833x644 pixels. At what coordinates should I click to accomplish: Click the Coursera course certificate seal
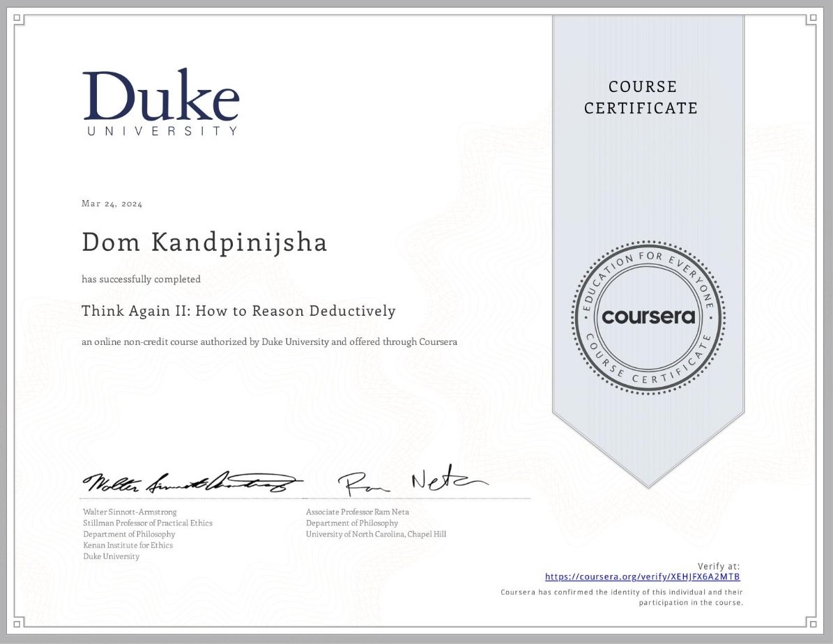[x=648, y=317]
